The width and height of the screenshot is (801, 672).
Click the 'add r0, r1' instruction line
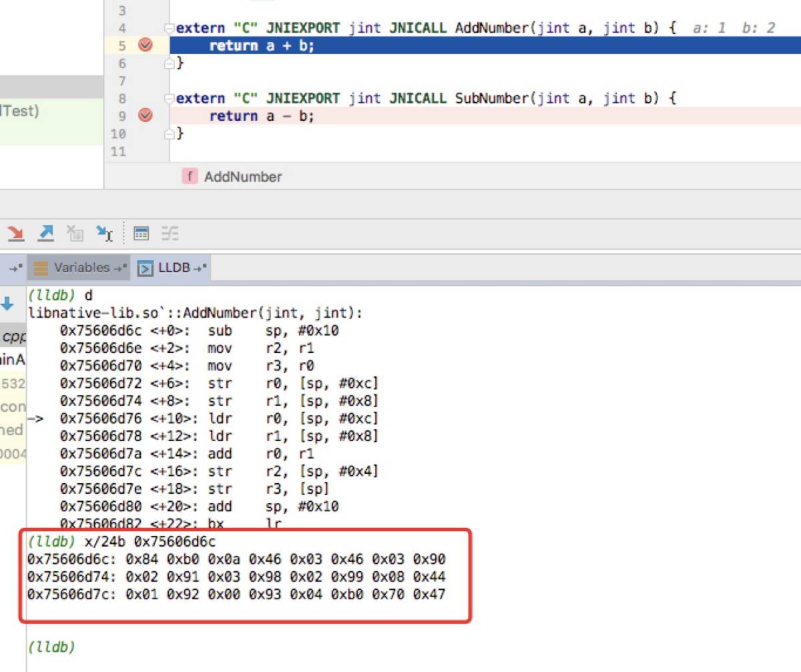point(187,454)
